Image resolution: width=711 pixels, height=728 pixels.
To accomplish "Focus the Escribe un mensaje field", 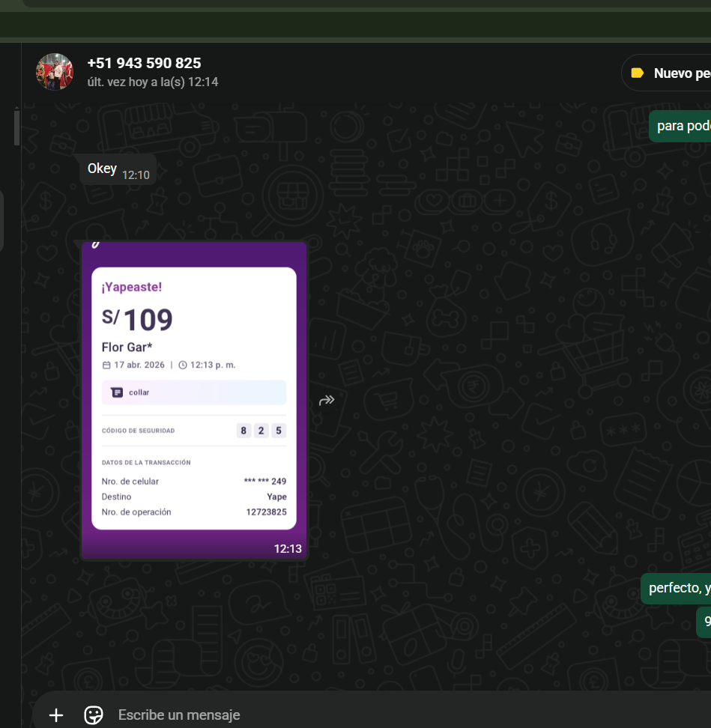I will (x=375, y=715).
